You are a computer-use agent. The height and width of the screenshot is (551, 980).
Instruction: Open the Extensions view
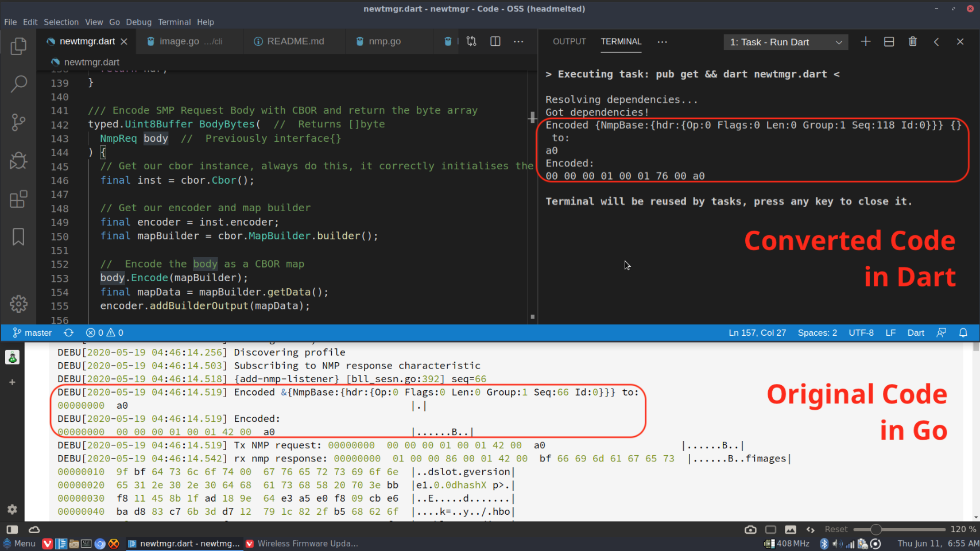18,199
